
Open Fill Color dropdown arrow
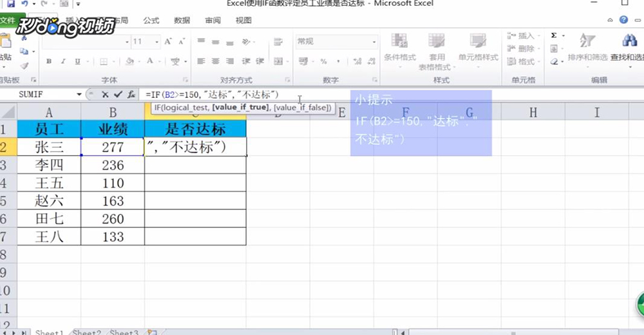[139, 62]
